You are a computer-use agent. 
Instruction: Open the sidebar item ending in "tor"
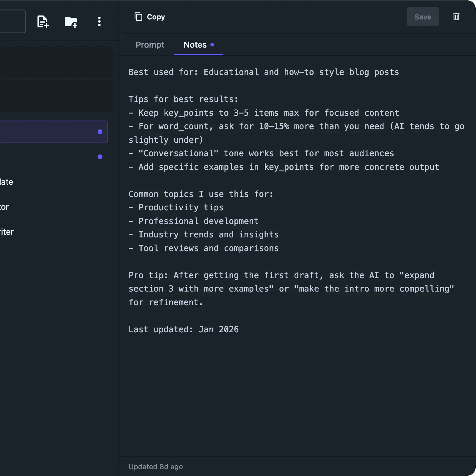[4, 207]
